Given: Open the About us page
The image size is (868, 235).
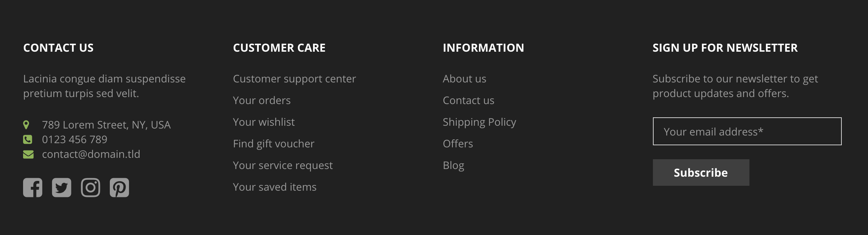Looking at the screenshot, I should [464, 79].
